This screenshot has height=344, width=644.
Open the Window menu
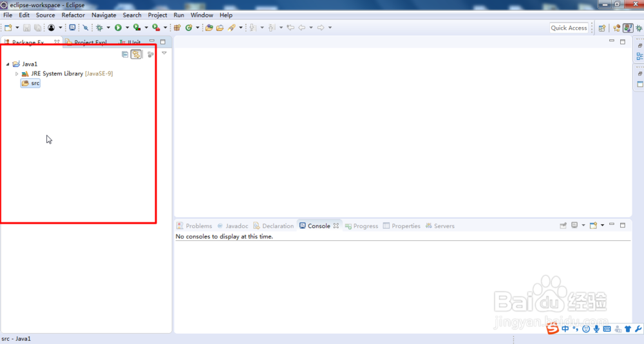(x=202, y=15)
